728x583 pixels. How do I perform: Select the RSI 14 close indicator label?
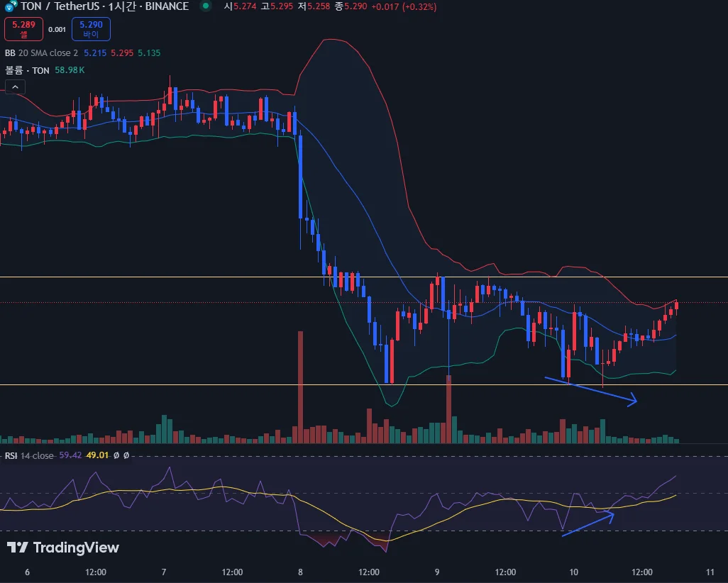click(29, 455)
